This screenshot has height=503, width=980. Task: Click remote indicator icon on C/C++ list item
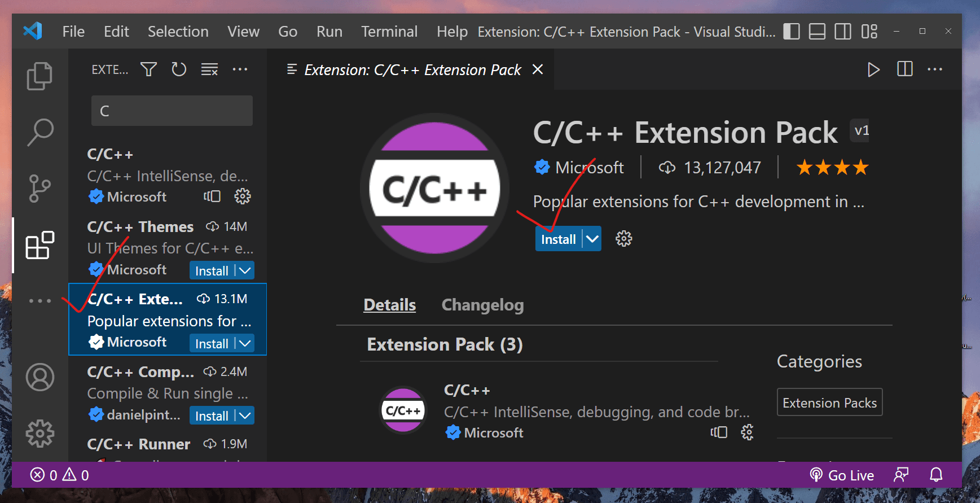point(212,196)
